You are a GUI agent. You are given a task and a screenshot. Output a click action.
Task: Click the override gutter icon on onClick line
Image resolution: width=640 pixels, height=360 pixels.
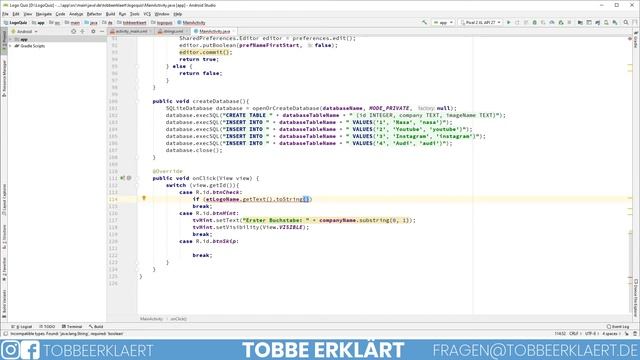point(122,178)
